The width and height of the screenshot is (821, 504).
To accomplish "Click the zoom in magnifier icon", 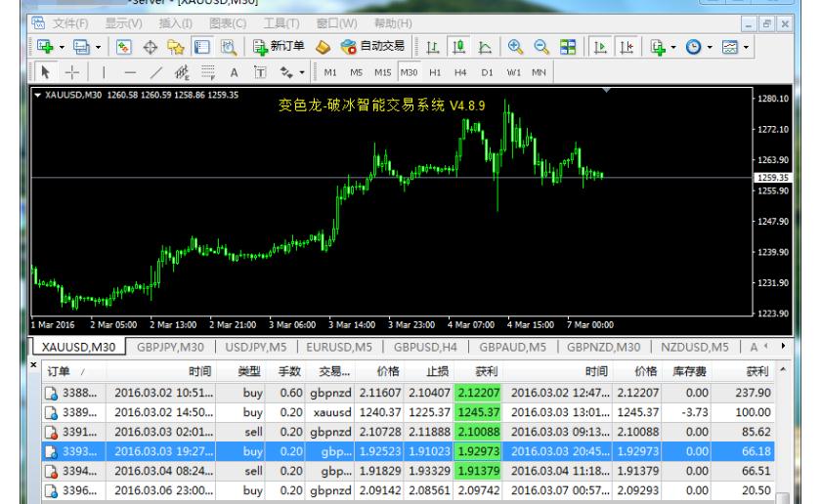I will point(514,46).
